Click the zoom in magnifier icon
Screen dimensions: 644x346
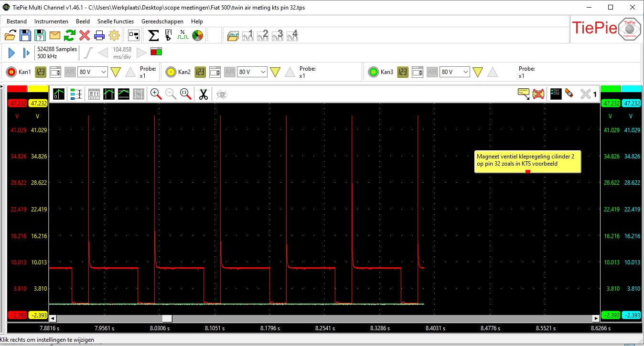click(x=156, y=94)
